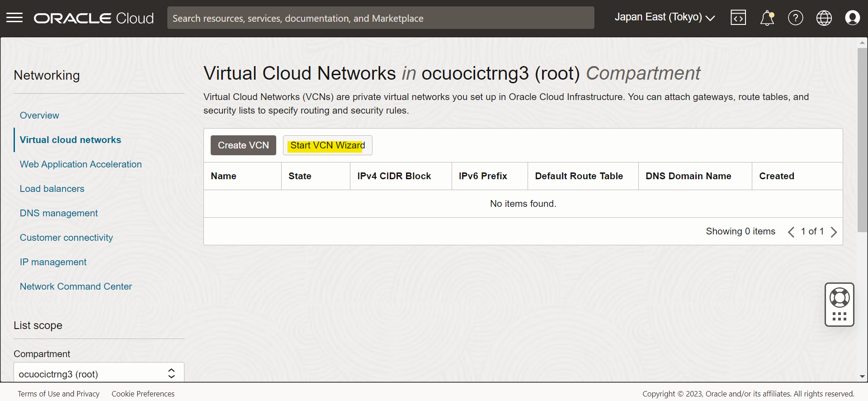
Task: Open the Cloud Shell developer tools icon
Action: tap(738, 18)
